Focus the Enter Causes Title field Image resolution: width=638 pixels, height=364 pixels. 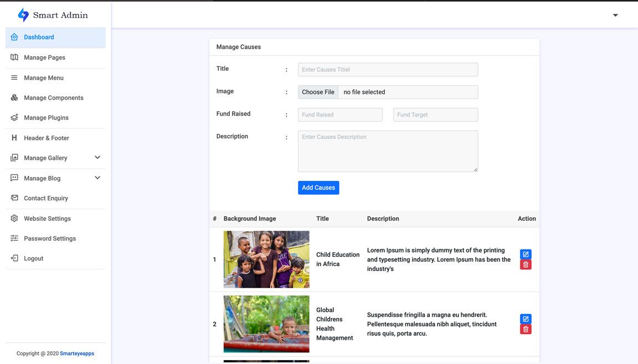[388, 70]
